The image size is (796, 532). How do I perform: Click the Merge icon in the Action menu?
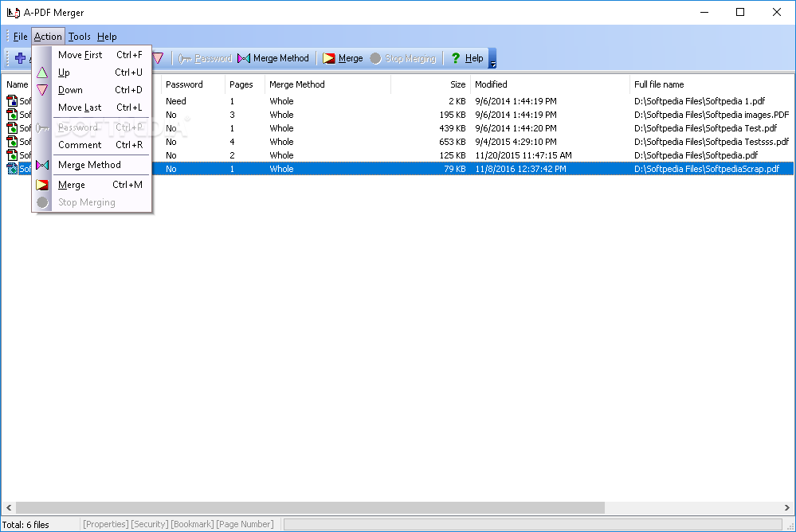42,185
